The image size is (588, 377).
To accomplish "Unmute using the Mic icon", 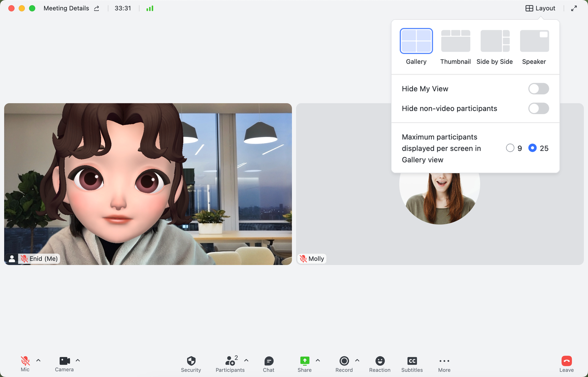I will 25,361.
